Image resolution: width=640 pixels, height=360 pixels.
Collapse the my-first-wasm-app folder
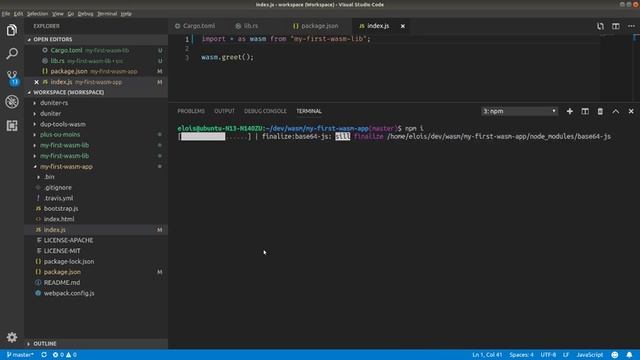pyautogui.click(x=66, y=167)
